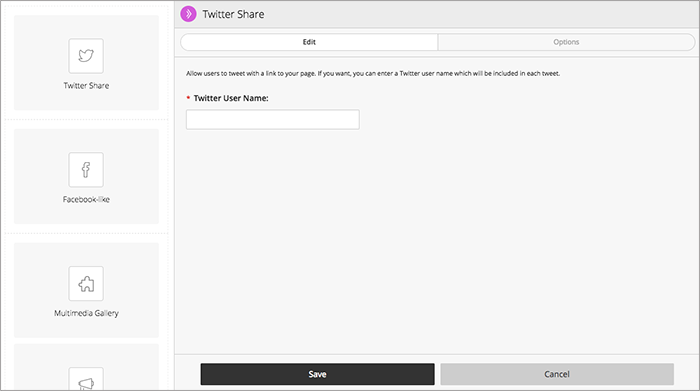Image resolution: width=700 pixels, height=391 pixels.
Task: Click the Twitter User Name field label
Action: point(231,98)
